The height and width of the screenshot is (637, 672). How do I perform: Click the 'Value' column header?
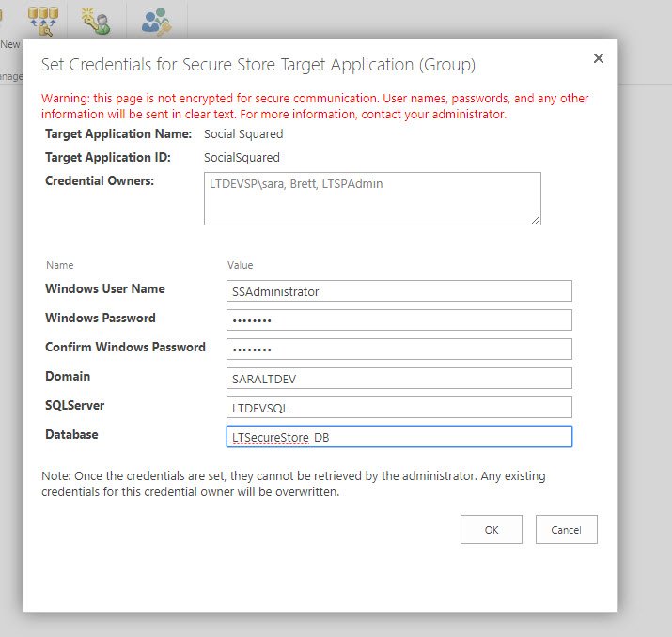click(240, 265)
